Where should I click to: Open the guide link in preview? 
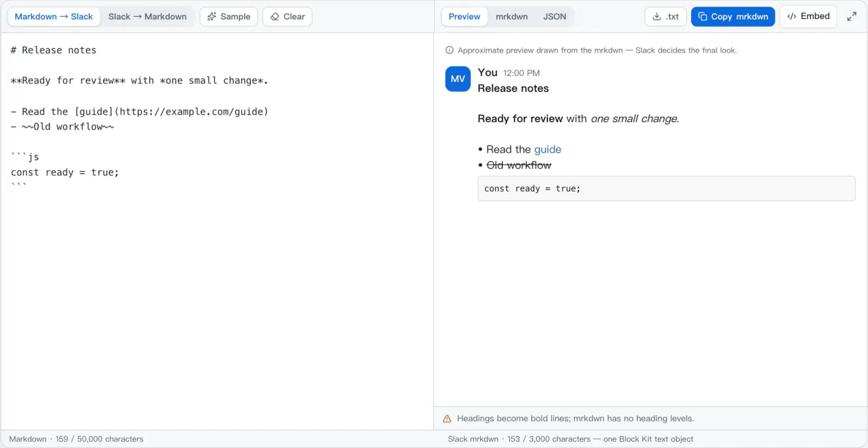point(547,149)
